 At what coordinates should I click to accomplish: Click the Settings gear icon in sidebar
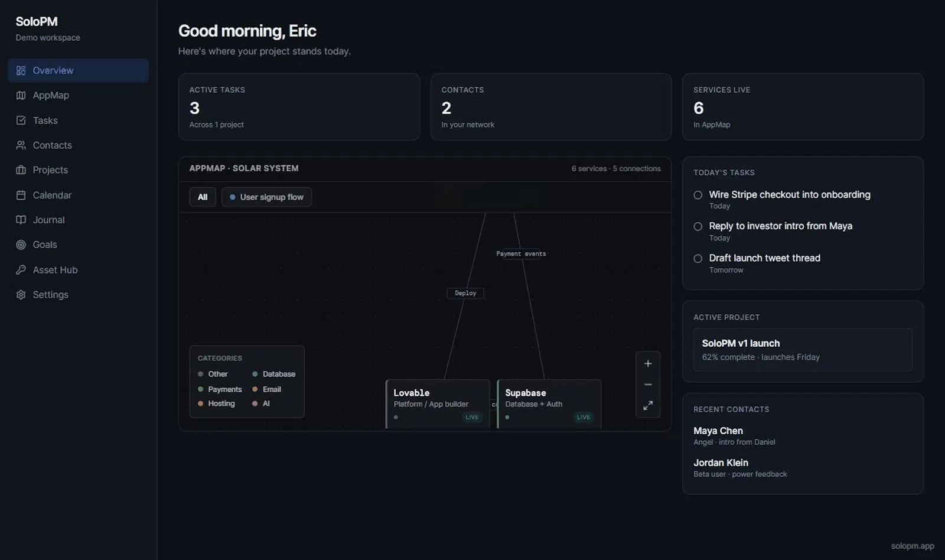pos(21,295)
